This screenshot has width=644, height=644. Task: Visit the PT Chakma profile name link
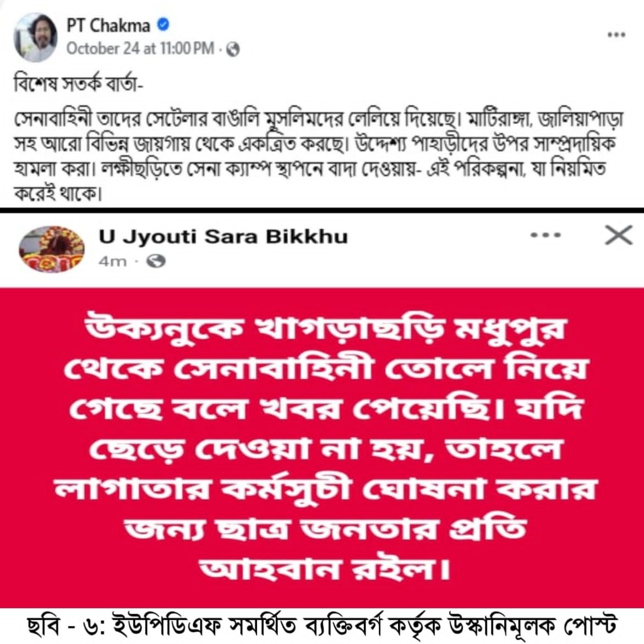108,25
